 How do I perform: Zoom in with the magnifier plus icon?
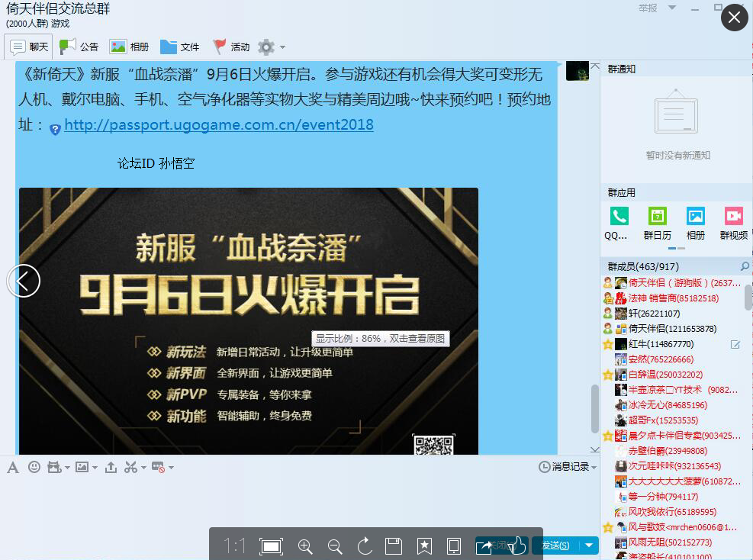(305, 546)
